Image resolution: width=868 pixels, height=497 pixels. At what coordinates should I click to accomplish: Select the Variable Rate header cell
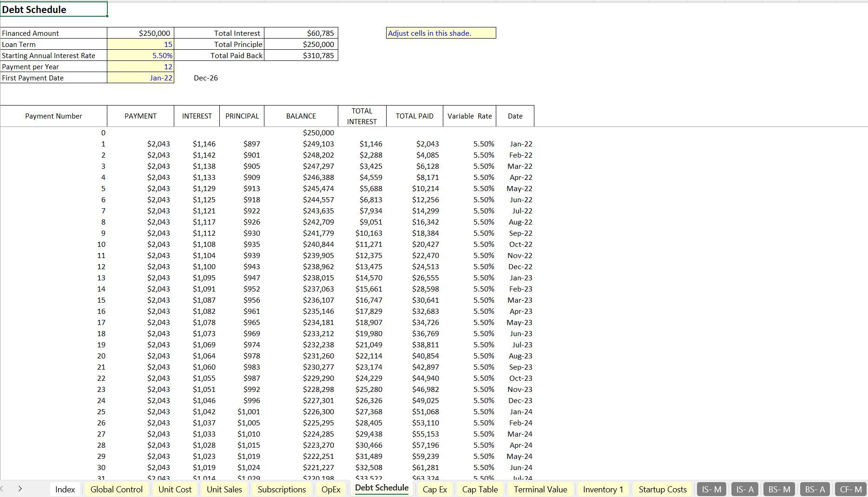pyautogui.click(x=469, y=116)
